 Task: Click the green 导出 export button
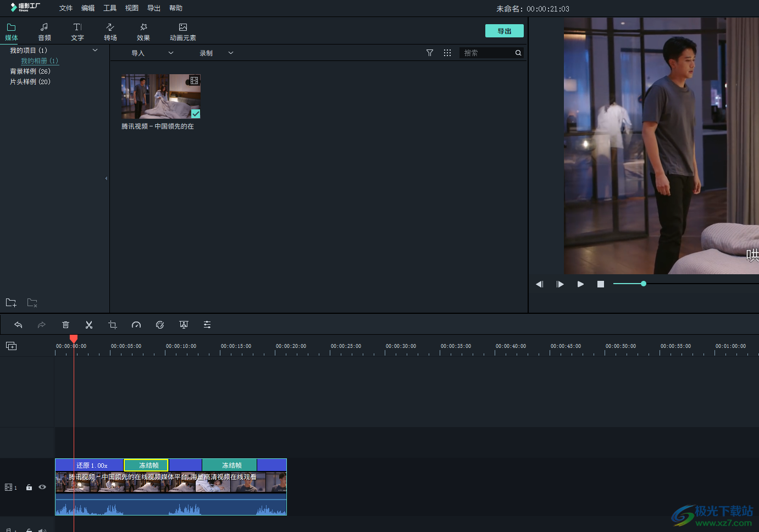click(505, 31)
